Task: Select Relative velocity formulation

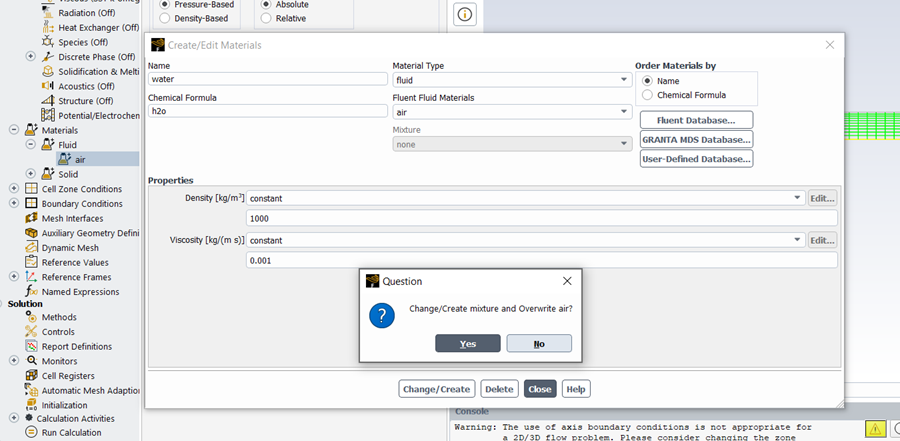Action: click(x=266, y=18)
